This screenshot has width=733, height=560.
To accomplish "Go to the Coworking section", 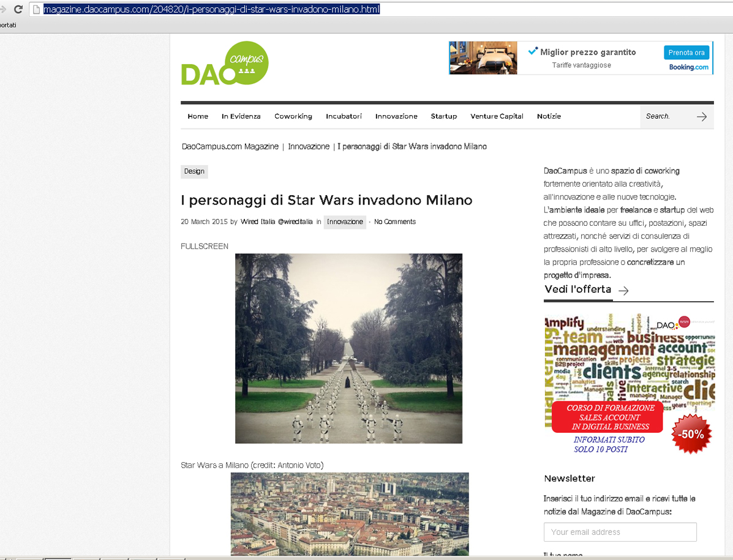I will click(x=293, y=116).
